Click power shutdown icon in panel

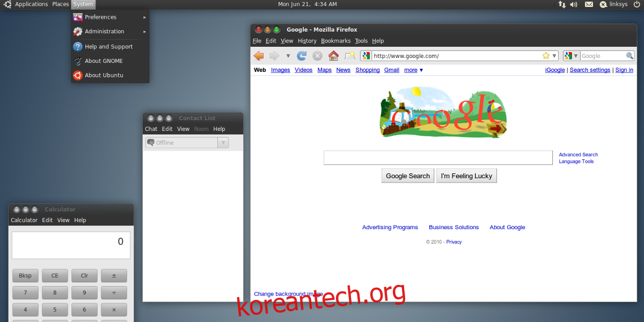click(637, 4)
